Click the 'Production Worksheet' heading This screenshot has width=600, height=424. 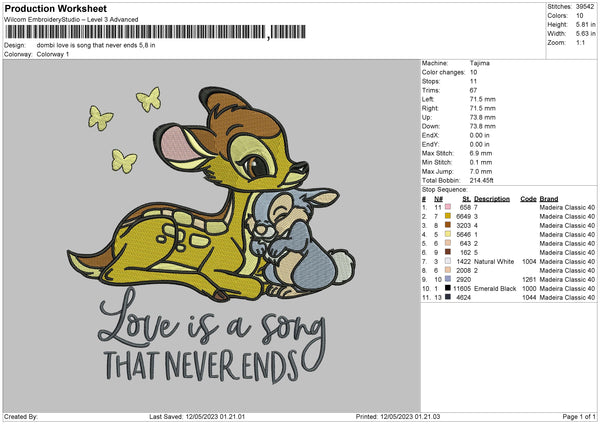click(55, 8)
